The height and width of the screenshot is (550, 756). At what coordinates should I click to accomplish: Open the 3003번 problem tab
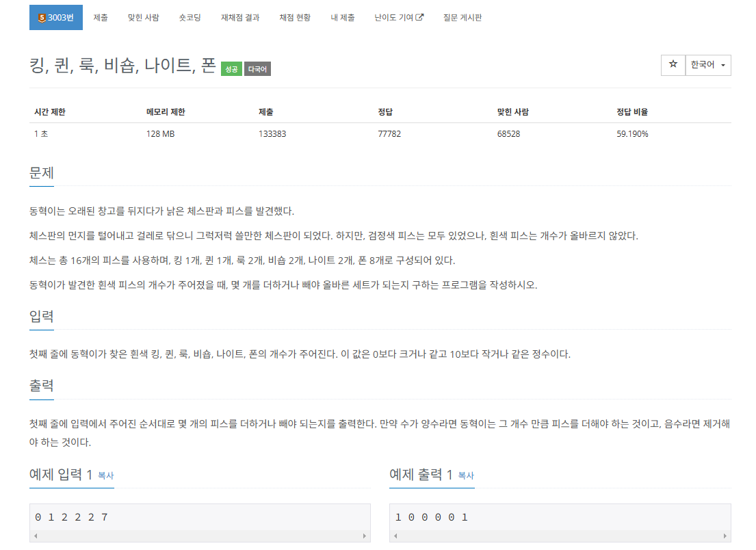point(56,17)
